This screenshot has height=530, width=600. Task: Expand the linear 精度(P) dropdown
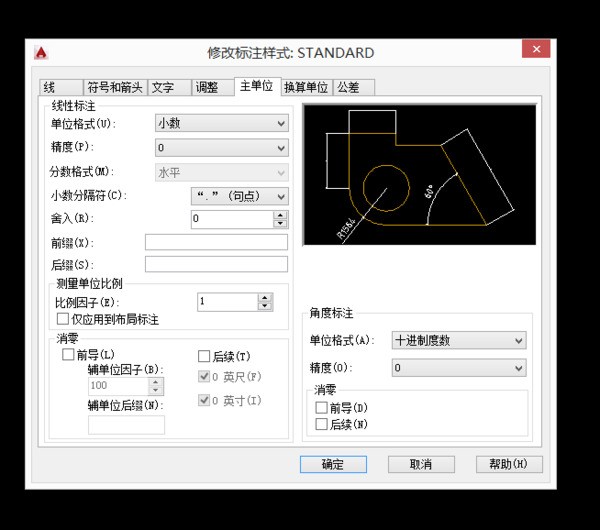tap(222, 148)
